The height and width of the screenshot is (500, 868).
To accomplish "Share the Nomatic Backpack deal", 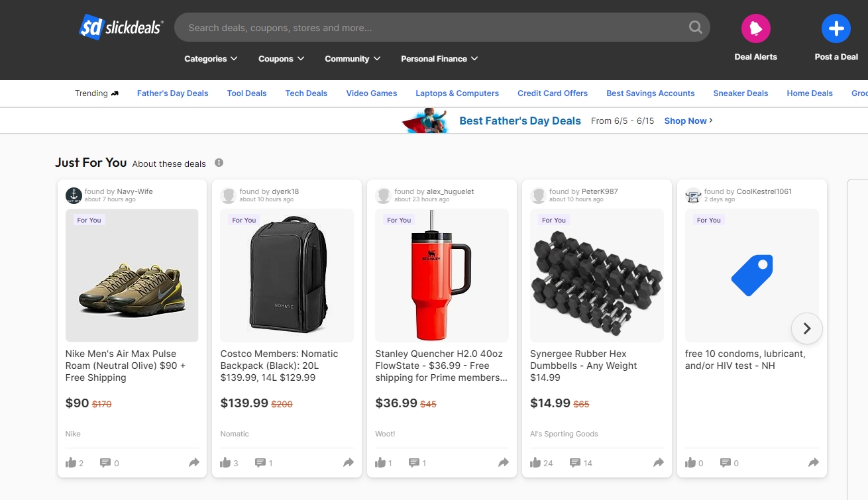I will click(349, 463).
